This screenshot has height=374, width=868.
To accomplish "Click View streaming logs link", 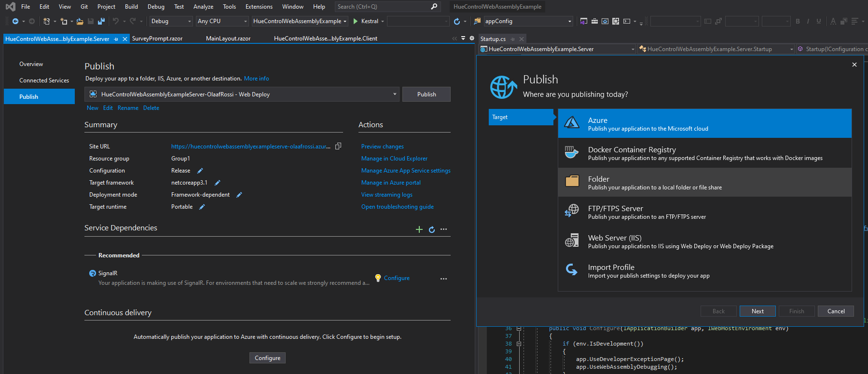I will [387, 195].
